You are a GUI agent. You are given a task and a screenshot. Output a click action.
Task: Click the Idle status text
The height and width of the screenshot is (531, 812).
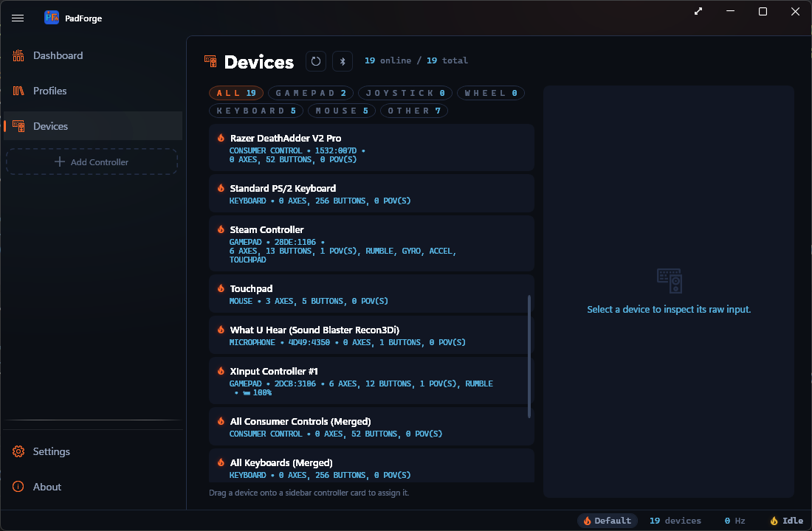click(792, 521)
